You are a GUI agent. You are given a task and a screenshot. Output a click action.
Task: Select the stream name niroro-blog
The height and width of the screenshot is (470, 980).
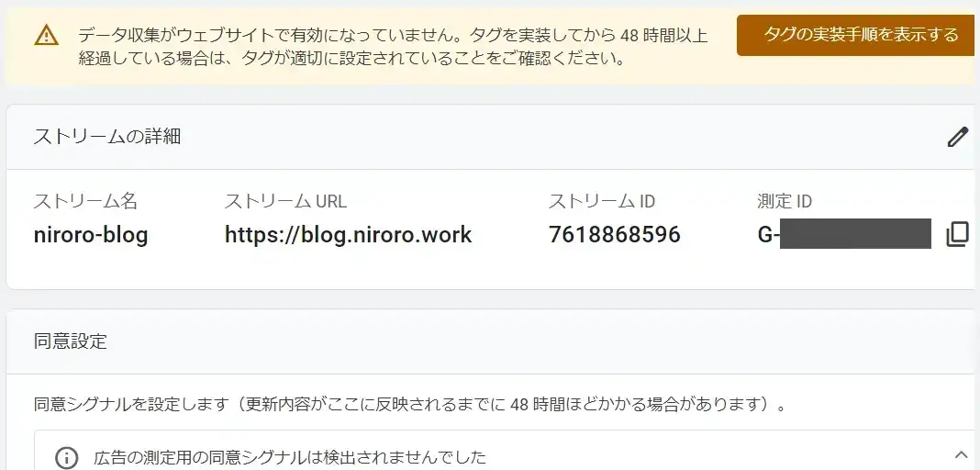91,235
